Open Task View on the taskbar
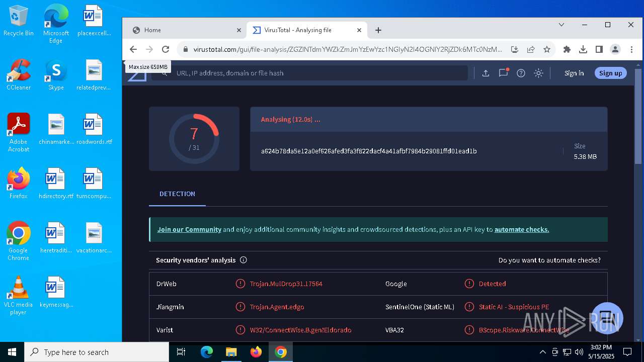This screenshot has width=644, height=362. (182, 352)
